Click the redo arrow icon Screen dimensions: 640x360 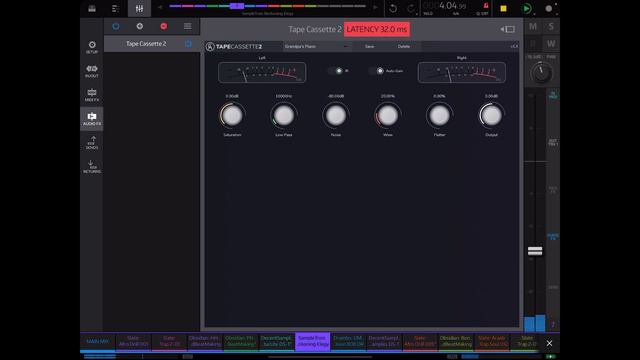pyautogui.click(x=411, y=8)
